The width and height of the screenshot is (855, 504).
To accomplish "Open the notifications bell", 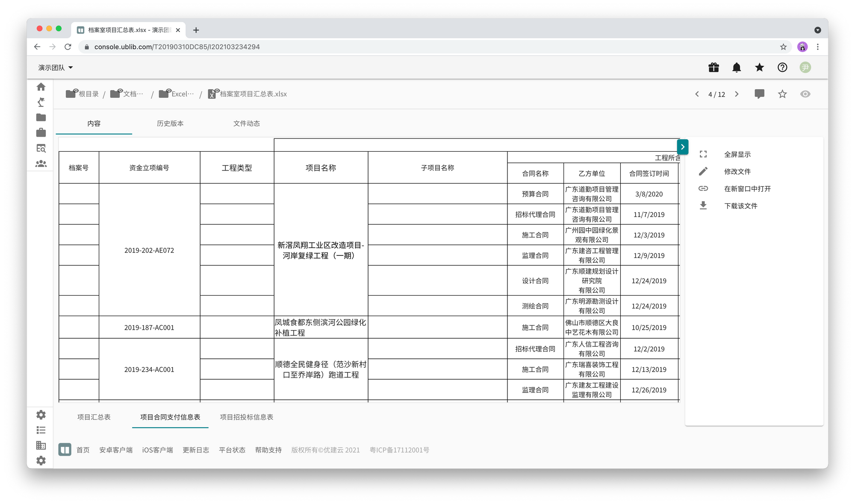I will coord(737,67).
